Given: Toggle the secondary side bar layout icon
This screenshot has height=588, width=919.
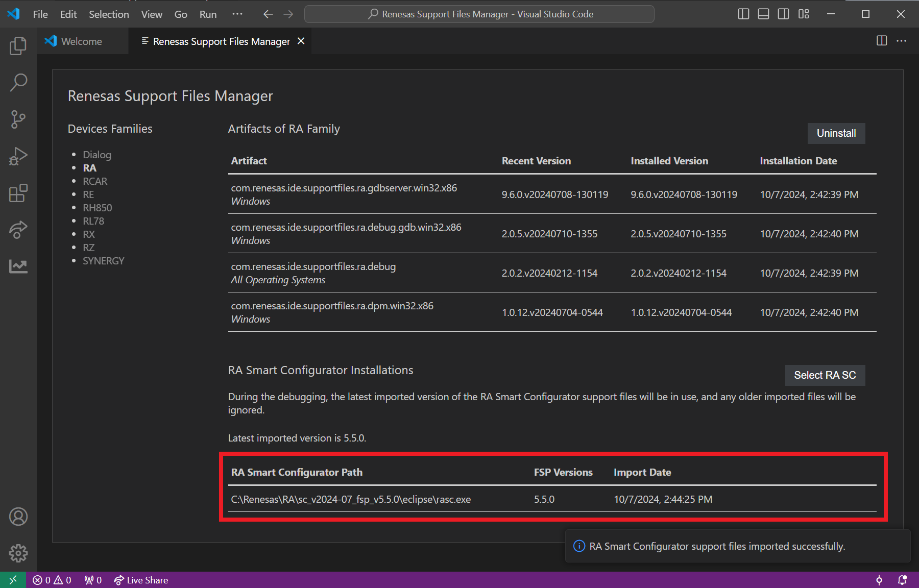Looking at the screenshot, I should coord(783,14).
